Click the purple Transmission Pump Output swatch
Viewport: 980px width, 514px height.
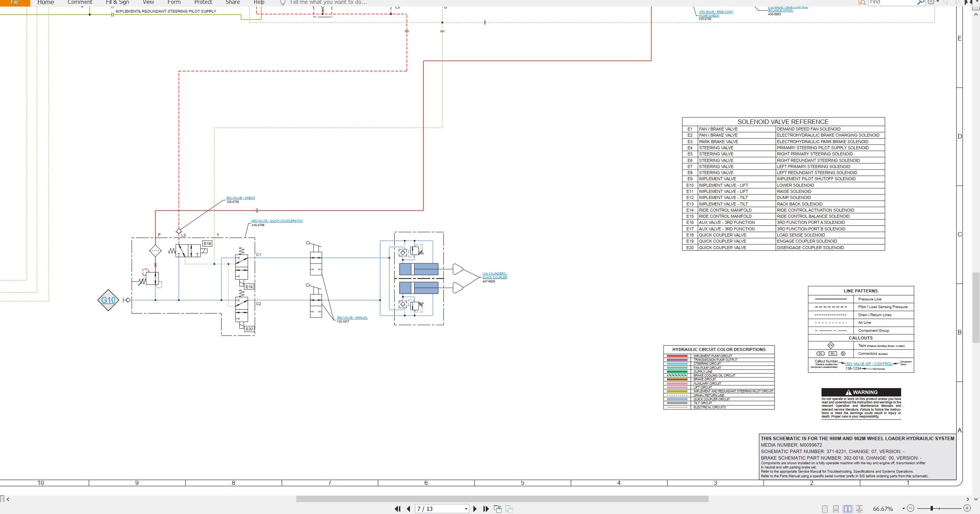[x=677, y=360]
